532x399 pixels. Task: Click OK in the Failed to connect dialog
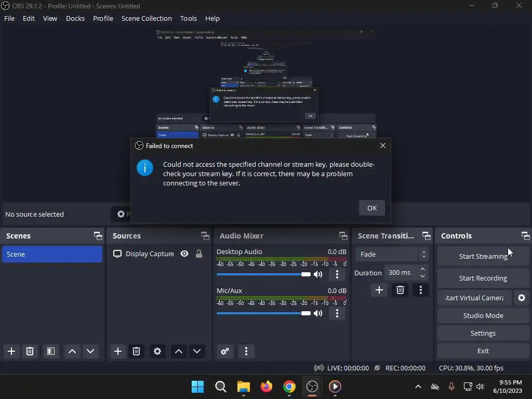coord(372,208)
